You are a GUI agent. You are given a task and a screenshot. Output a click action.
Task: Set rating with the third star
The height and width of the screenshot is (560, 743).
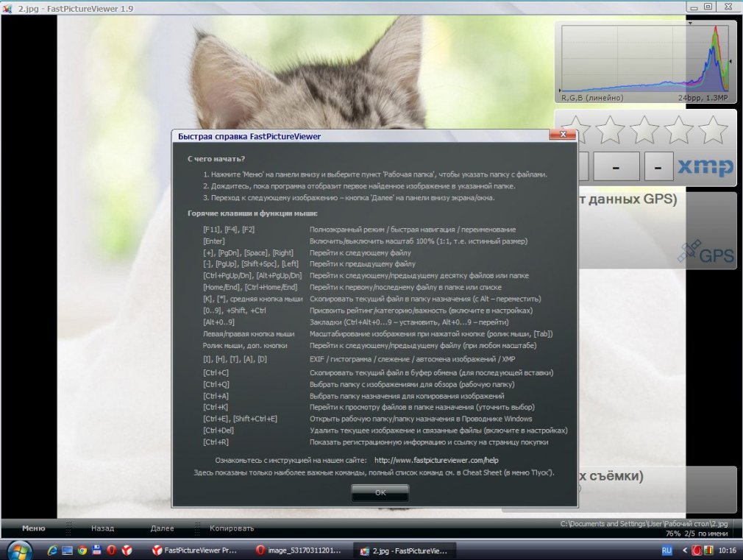(x=644, y=130)
